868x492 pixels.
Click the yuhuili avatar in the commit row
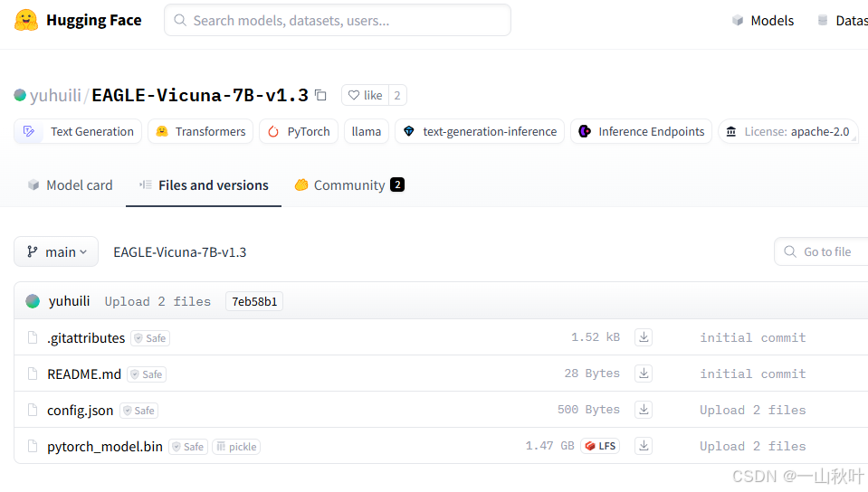(33, 301)
